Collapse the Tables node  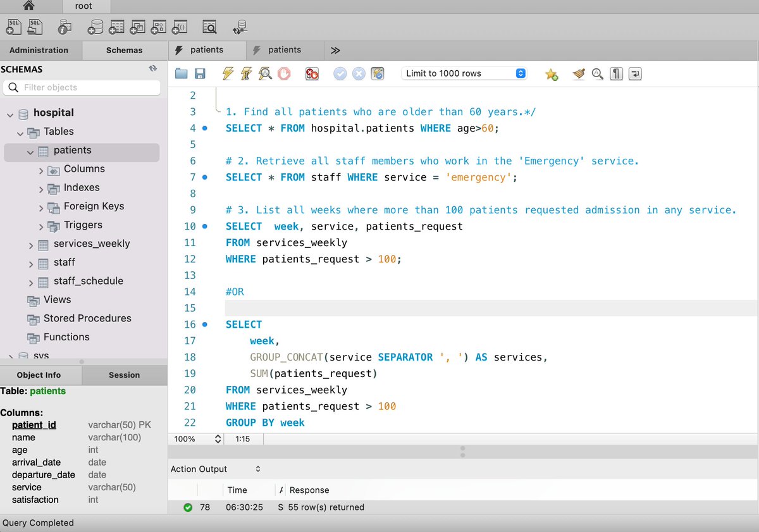click(x=20, y=133)
